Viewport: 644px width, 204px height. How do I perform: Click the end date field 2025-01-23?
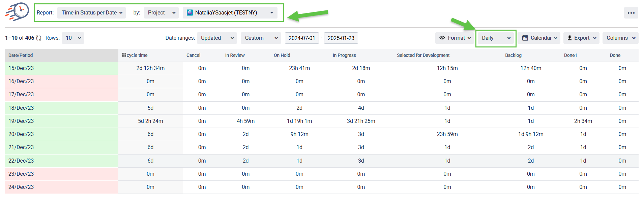click(341, 38)
